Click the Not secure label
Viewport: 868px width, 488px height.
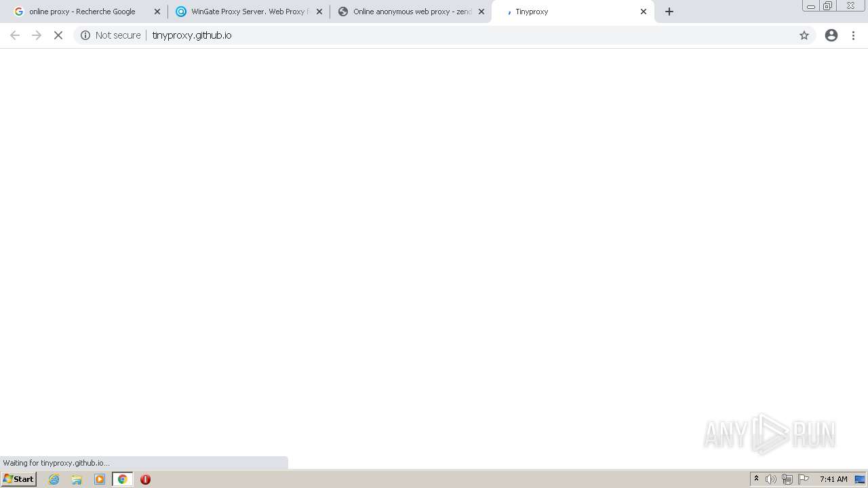118,35
